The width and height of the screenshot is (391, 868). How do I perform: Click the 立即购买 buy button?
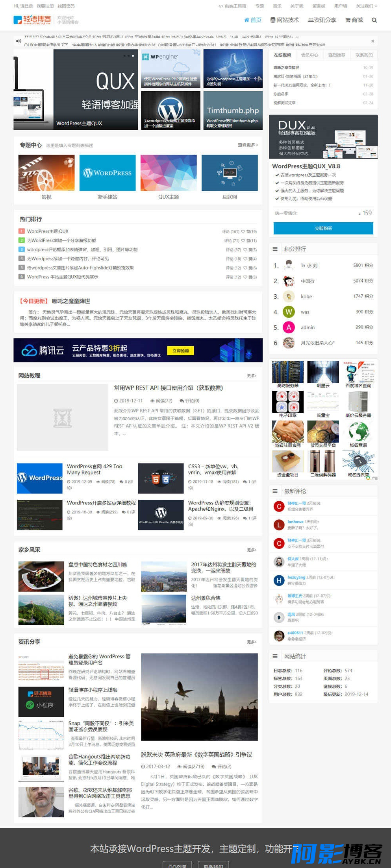click(x=323, y=228)
